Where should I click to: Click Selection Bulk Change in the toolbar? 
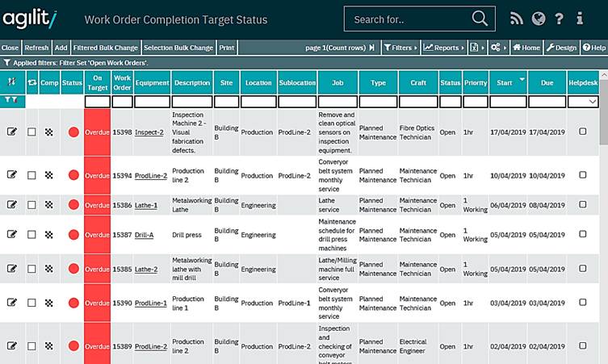(x=178, y=48)
